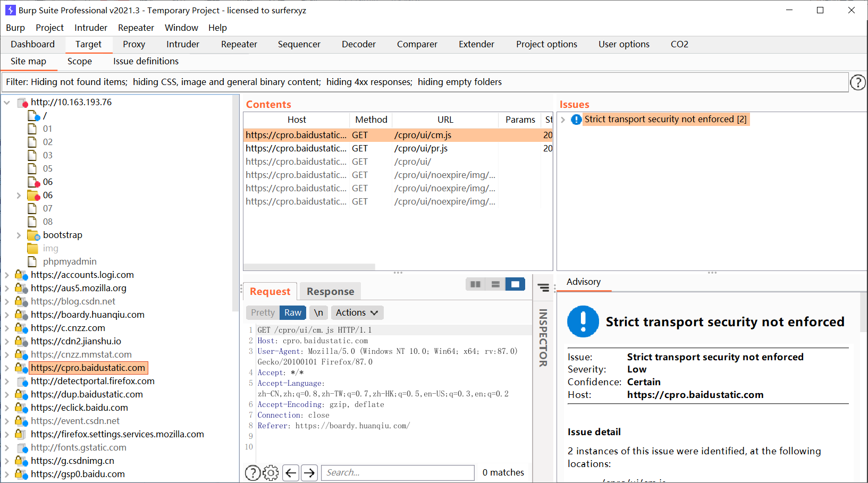Open request editor settings gear icon
Viewport: 868px width, 483px height.
271,472
